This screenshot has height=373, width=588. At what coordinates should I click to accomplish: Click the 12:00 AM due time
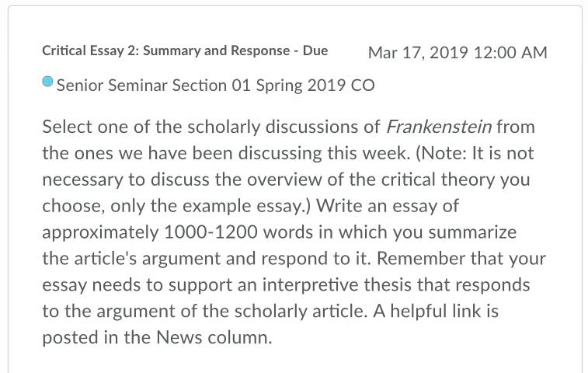tap(510, 53)
